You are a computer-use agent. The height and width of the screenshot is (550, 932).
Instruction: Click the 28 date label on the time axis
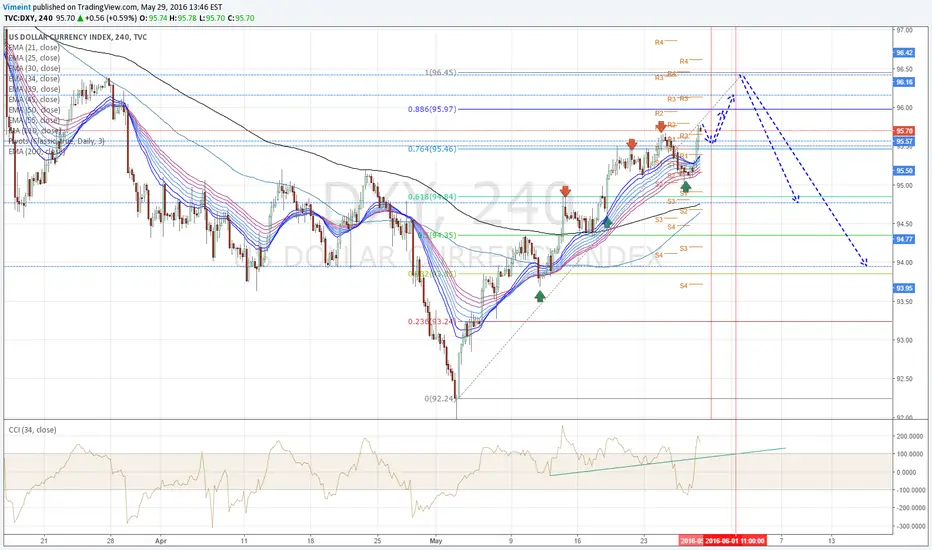110,541
